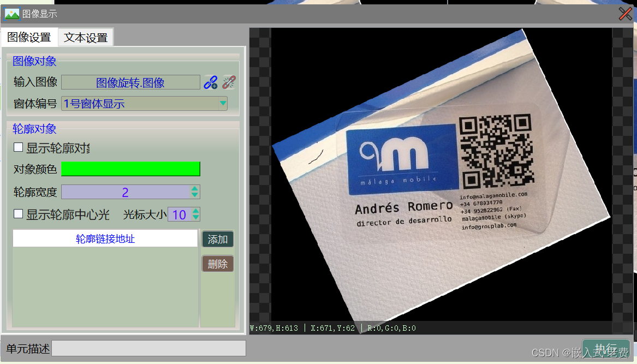Click the 轮廓宽度 value field
Viewport: 637px width, 364px height.
(x=126, y=192)
